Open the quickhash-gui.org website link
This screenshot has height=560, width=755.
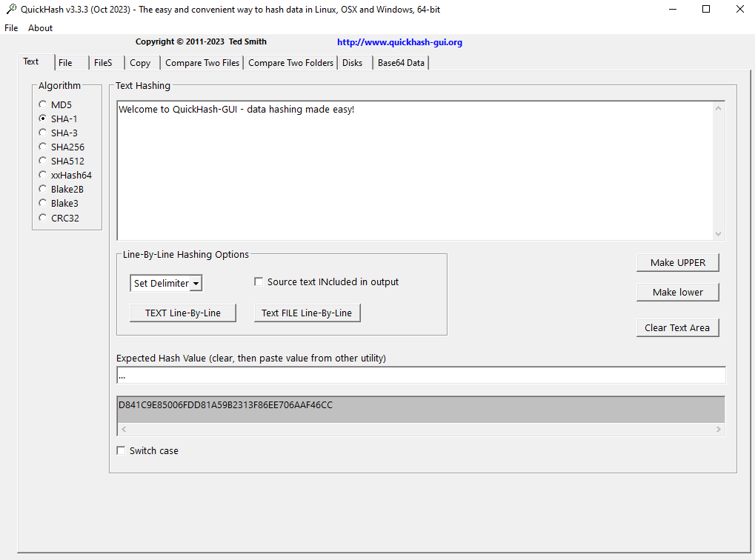click(x=399, y=42)
